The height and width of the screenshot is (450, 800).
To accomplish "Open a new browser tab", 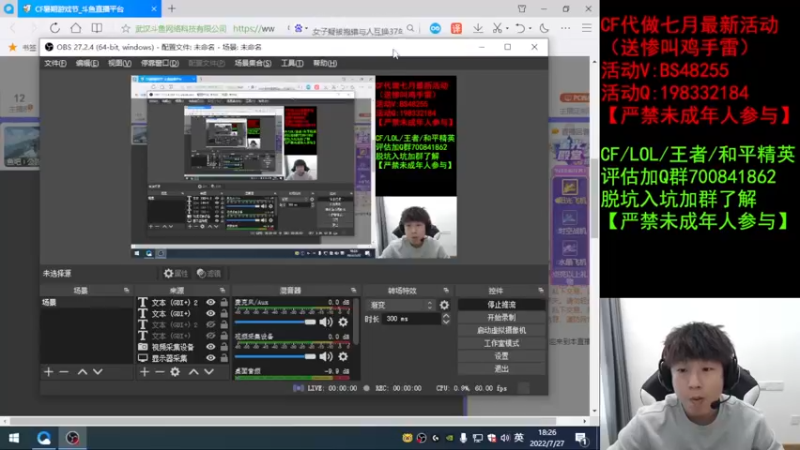I will click(172, 9).
